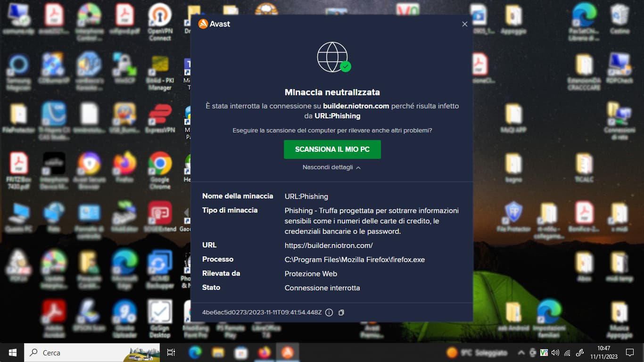Select the Musica Appoggio folder
Viewport: 644px width, 362px height.
[x=619, y=321]
